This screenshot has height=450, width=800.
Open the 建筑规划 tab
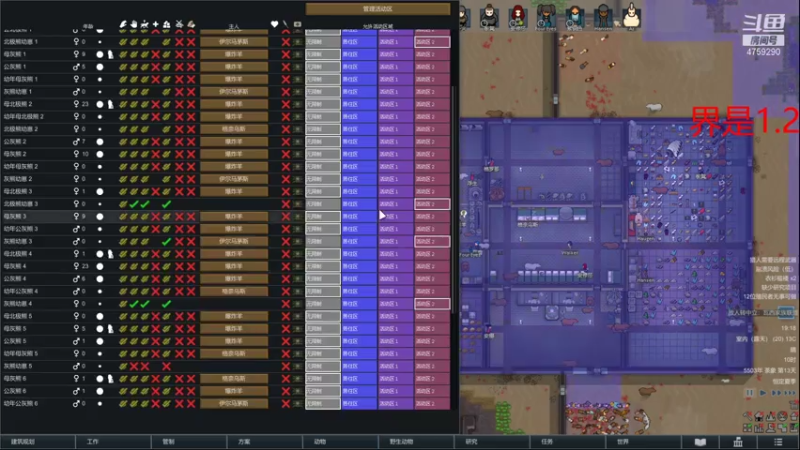(38, 442)
